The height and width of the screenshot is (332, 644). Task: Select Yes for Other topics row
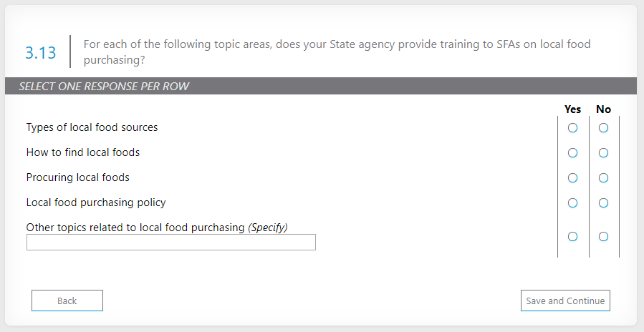tap(572, 237)
